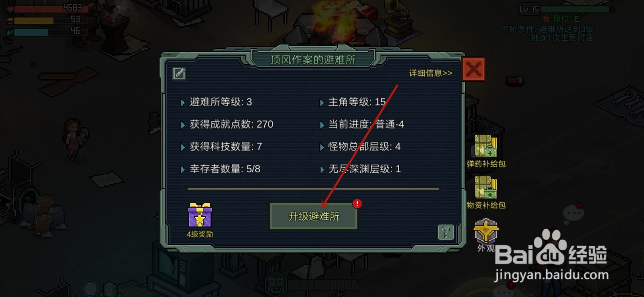Click the 怪物总部层级: 4 entry
The image size is (644, 297).
pyautogui.click(x=364, y=146)
